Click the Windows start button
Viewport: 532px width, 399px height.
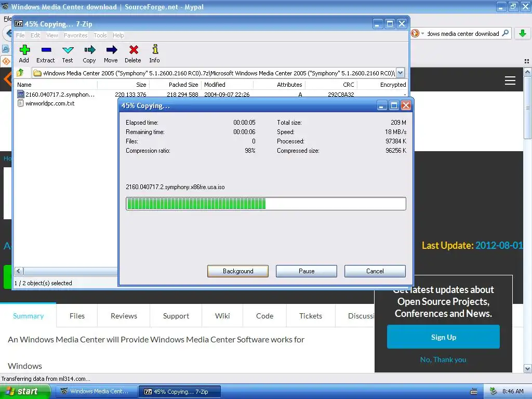point(24,392)
